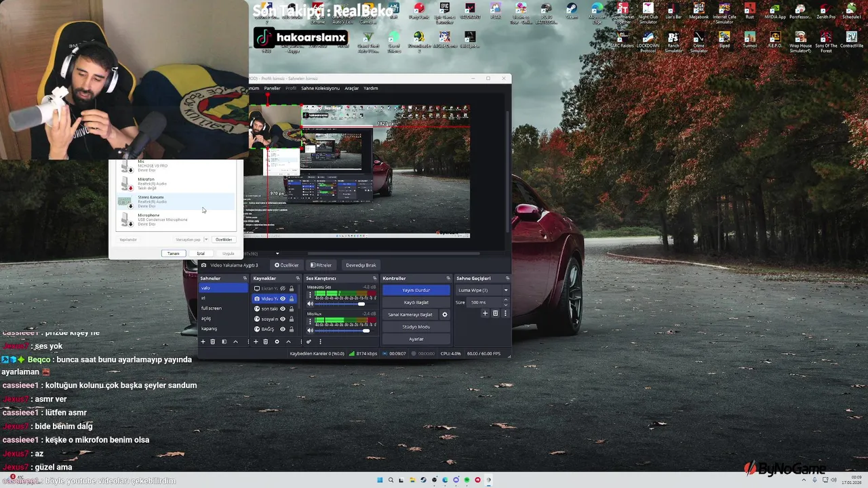Hide the 'son taki' source with eye icon
Viewport: 868px width, 488px height.
[x=283, y=308]
